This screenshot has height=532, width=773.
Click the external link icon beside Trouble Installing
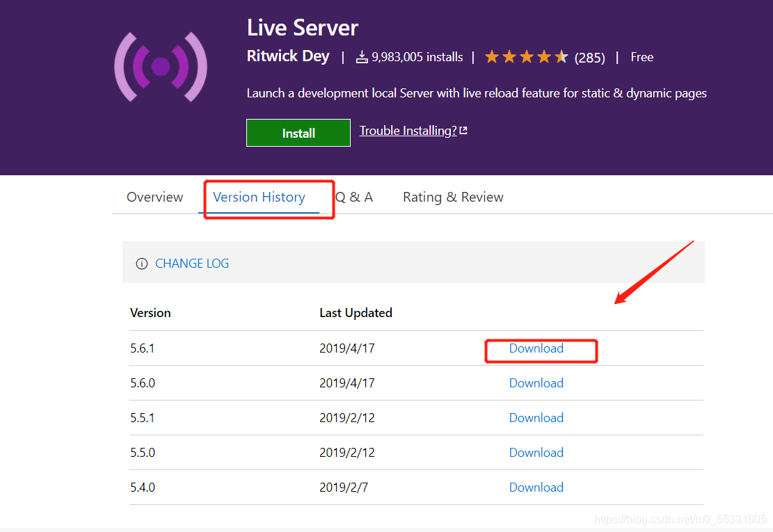tap(463, 131)
